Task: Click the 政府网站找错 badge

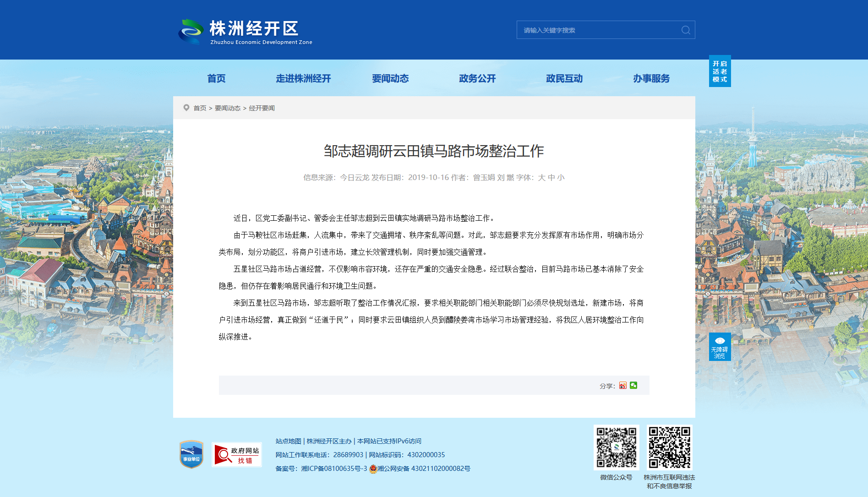Action: pos(237,454)
